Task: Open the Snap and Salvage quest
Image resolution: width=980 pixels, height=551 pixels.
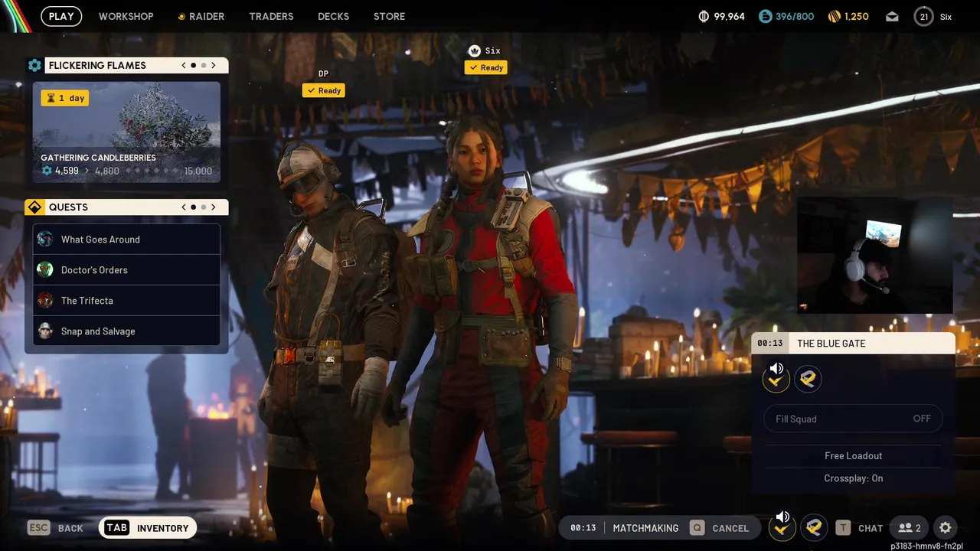Action: (x=126, y=331)
